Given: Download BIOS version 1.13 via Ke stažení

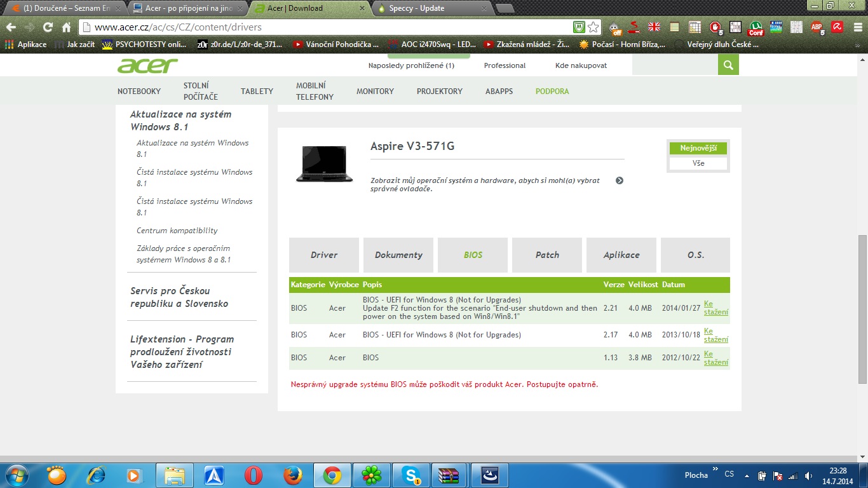Looking at the screenshot, I should [x=716, y=358].
